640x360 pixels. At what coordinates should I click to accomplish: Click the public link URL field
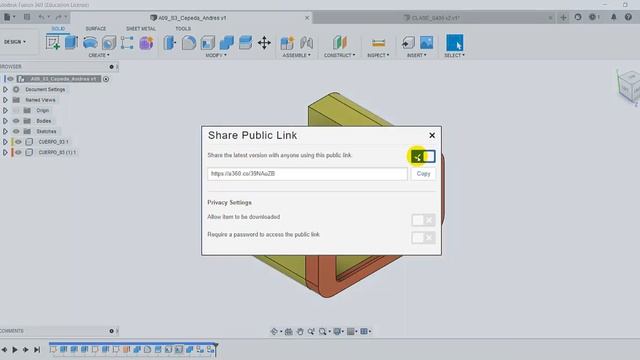pyautogui.click(x=307, y=174)
